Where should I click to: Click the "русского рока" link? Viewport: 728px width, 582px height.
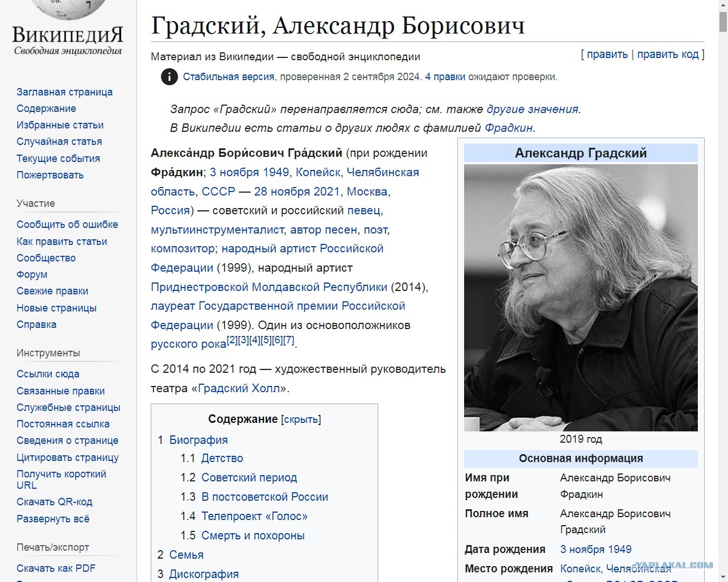188,344
